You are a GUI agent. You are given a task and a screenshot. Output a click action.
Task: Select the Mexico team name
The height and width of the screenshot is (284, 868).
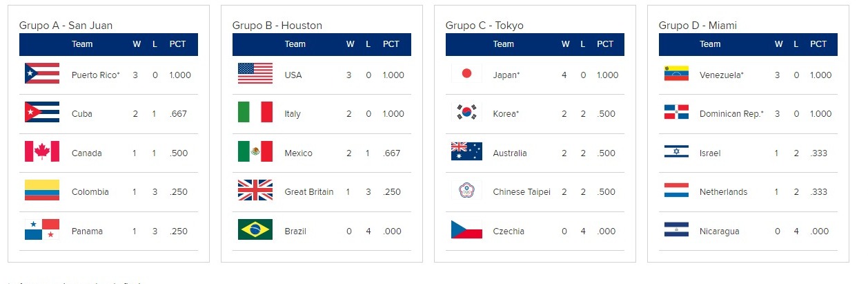click(298, 153)
